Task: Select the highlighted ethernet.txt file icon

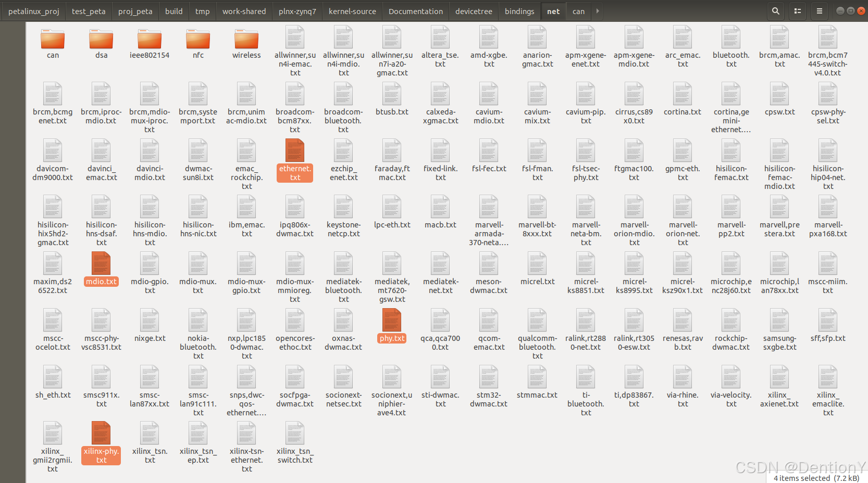Action: pyautogui.click(x=295, y=150)
